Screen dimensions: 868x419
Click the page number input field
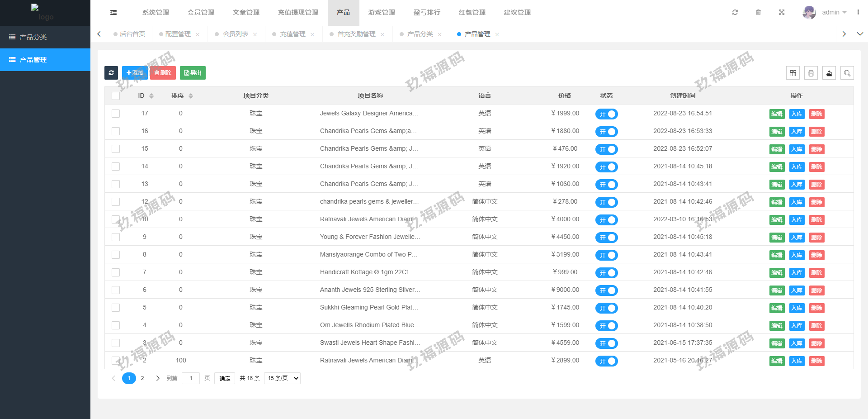point(191,378)
